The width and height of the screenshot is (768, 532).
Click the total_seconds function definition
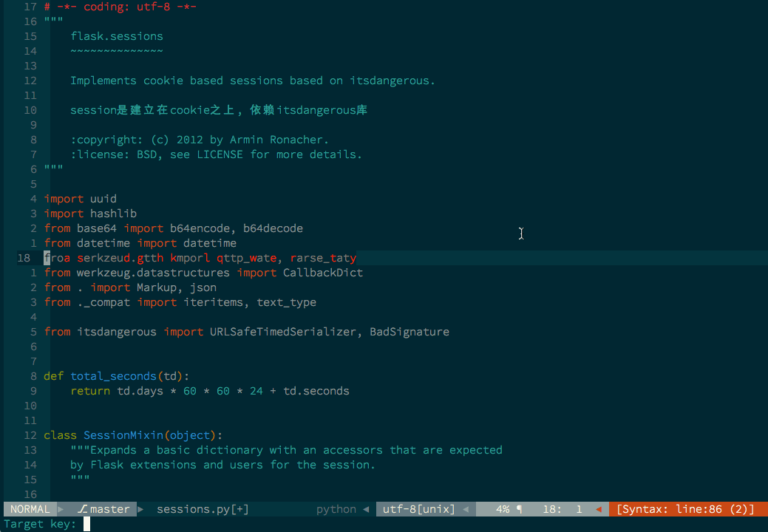click(x=113, y=376)
